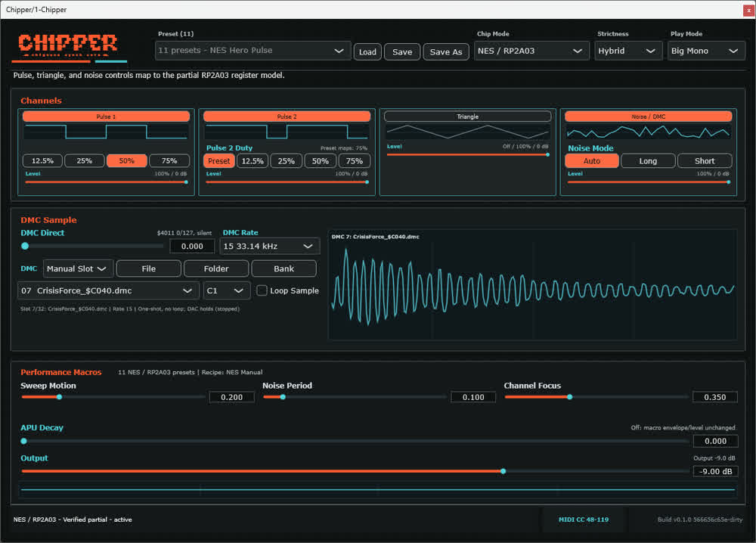Select 75% duty for Pulse 1
756x543 pixels.
[169, 160]
